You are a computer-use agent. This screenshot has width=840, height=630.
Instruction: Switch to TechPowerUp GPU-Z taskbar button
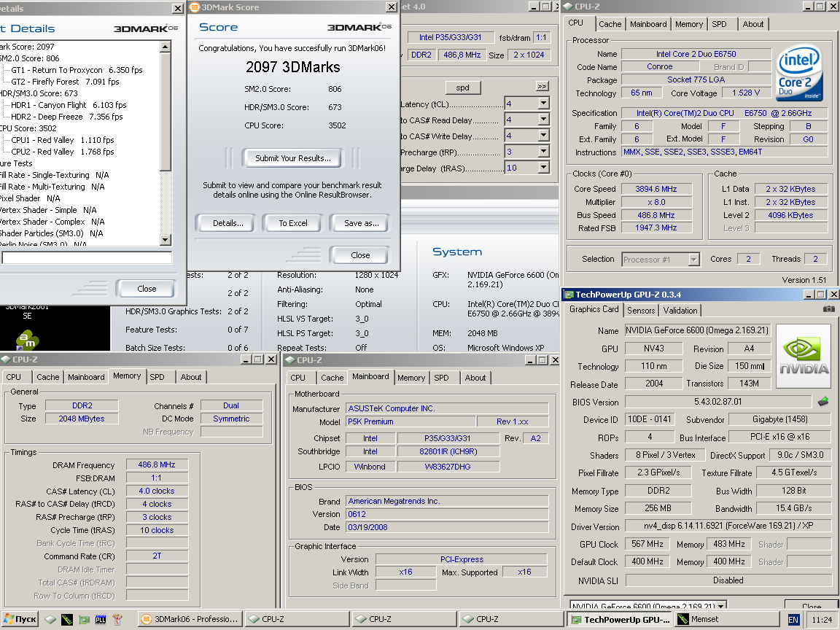pos(620,619)
